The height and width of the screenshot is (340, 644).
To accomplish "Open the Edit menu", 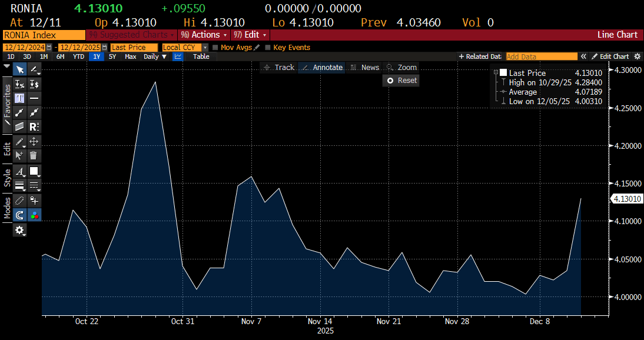I will [x=248, y=35].
